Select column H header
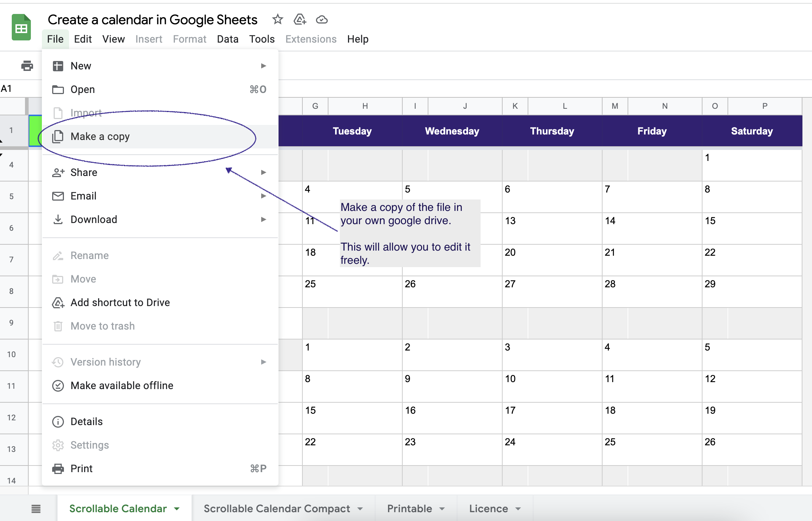The height and width of the screenshot is (521, 812). pyautogui.click(x=365, y=106)
